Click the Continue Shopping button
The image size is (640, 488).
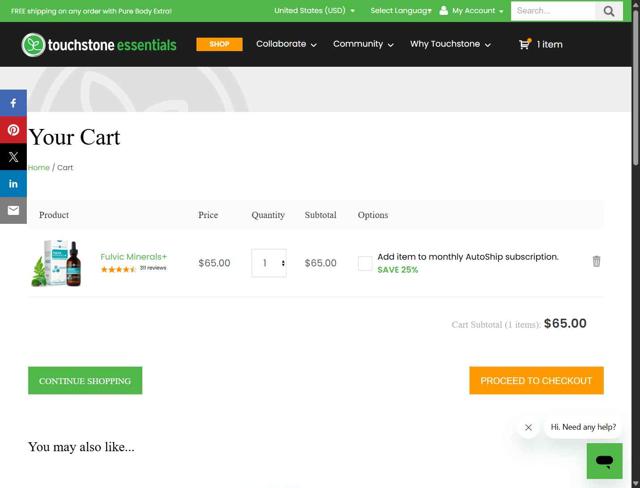pos(85,381)
